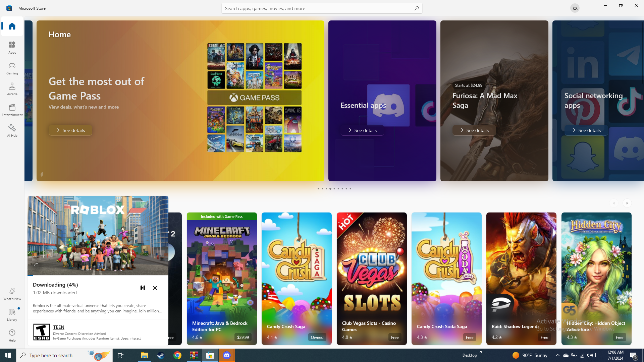Open File Explorer from the taskbar

click(144, 355)
